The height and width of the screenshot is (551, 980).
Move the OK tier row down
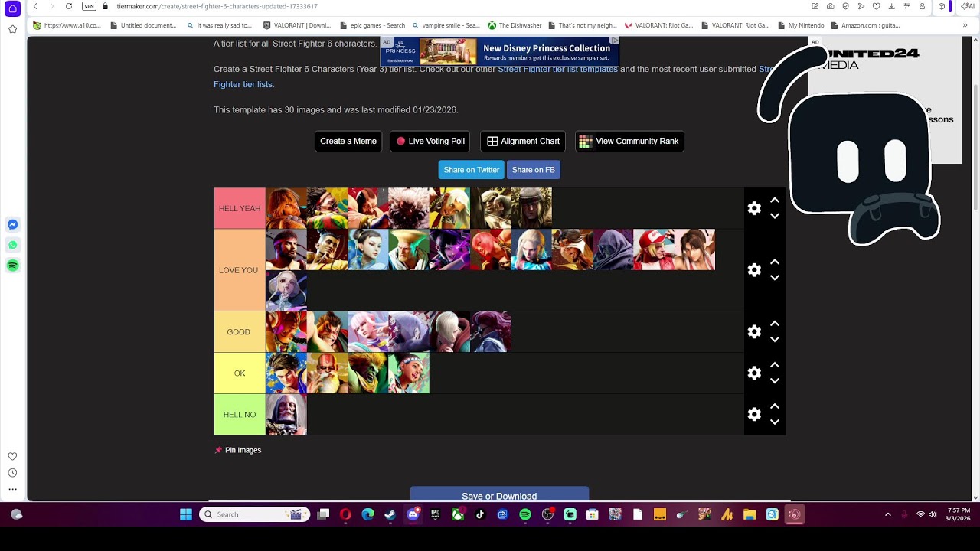[775, 381]
